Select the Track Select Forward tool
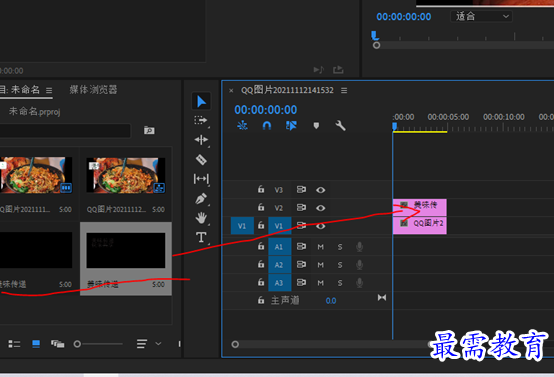Screen dimensions: 554x377 pos(201,120)
